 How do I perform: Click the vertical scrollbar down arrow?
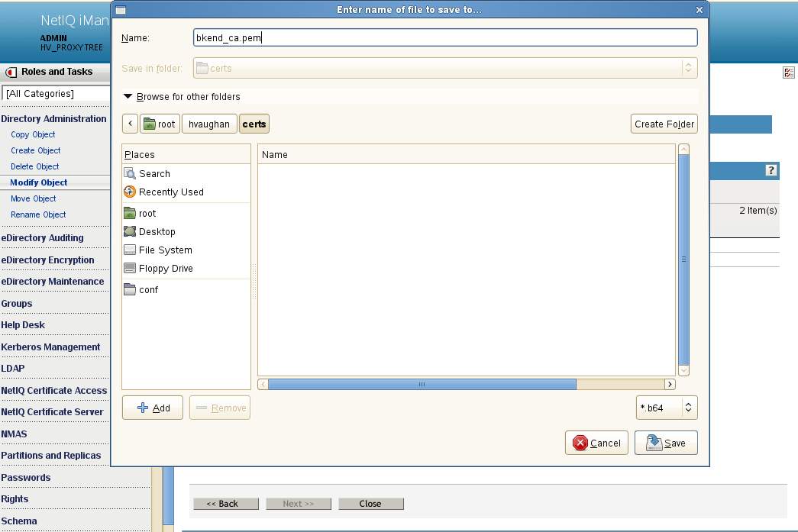point(683,371)
